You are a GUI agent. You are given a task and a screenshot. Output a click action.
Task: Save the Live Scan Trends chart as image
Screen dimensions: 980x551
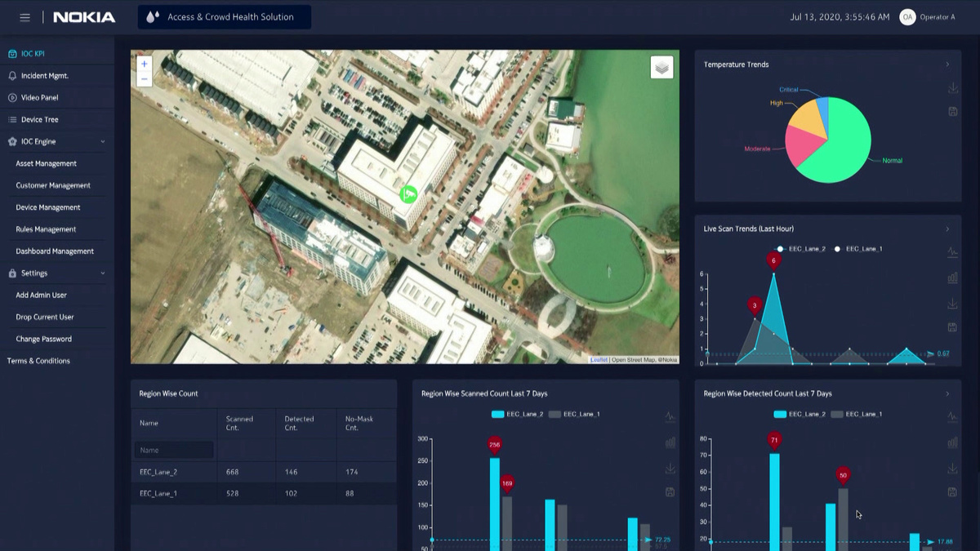[952, 327]
